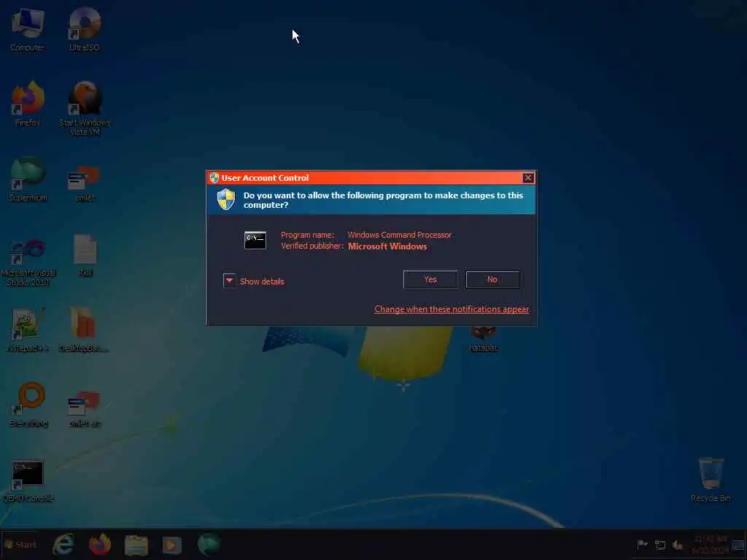This screenshot has width=747, height=560.
Task: Open Windows Explorer folder on the taskbar
Action: pyautogui.click(x=136, y=545)
